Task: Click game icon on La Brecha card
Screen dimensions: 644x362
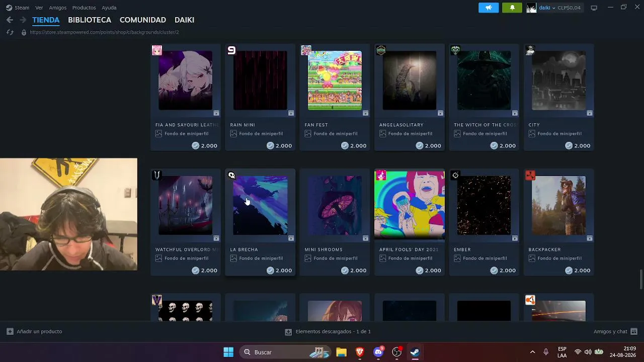Action: tap(231, 175)
